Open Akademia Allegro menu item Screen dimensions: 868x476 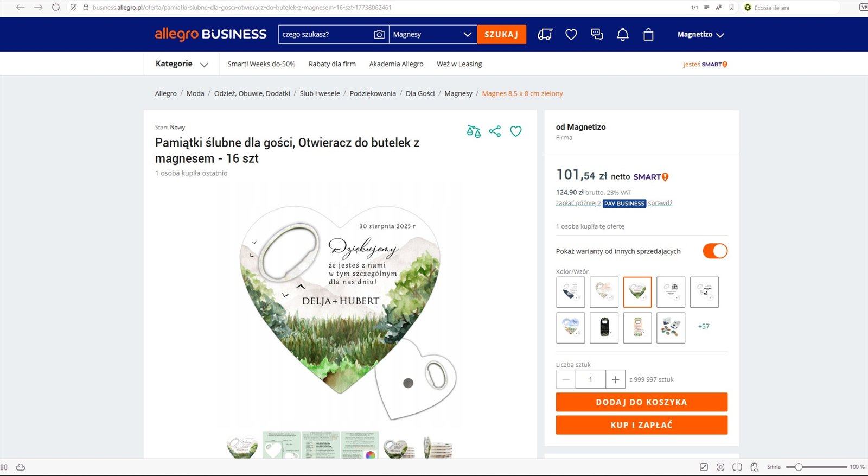point(396,64)
